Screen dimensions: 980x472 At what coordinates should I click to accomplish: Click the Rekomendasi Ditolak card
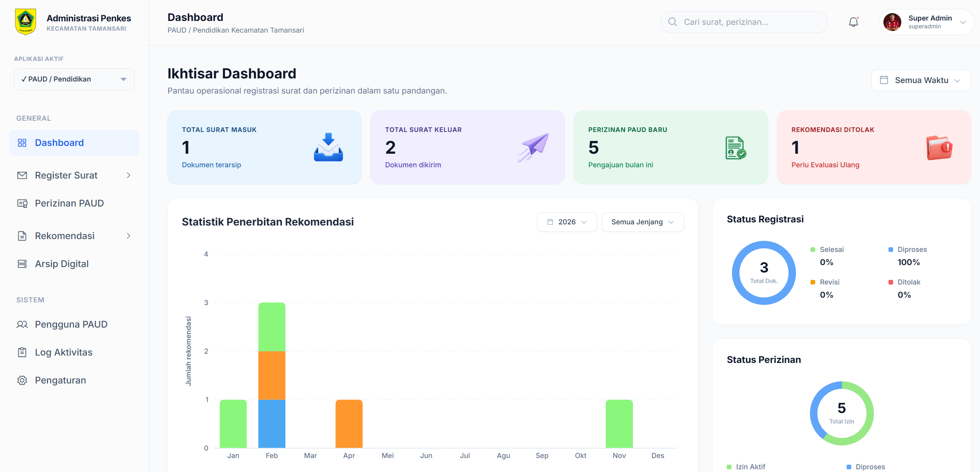click(x=874, y=147)
